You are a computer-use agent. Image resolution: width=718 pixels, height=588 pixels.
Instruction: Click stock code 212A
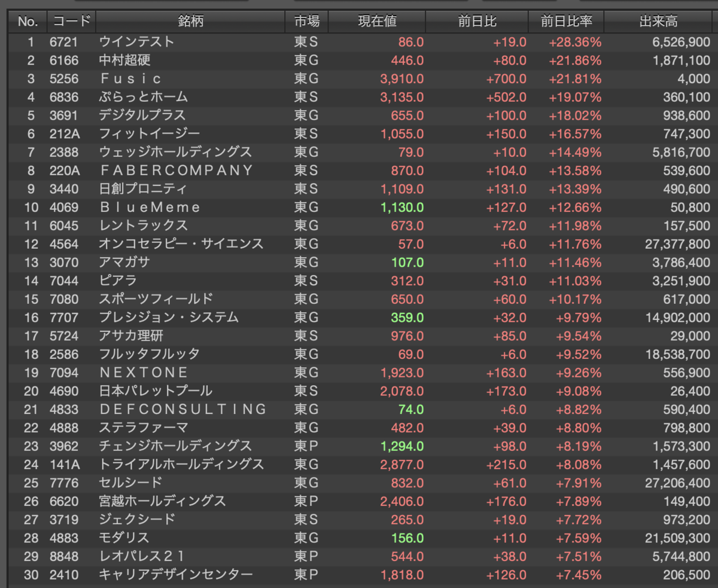[x=65, y=134]
